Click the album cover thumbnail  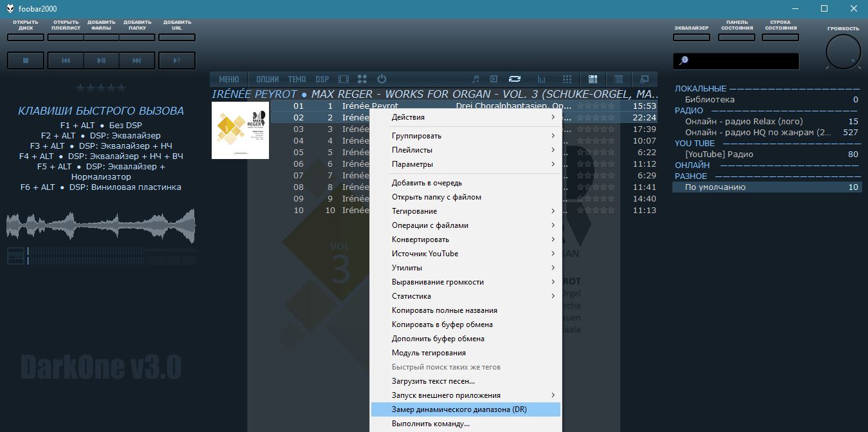point(240,130)
